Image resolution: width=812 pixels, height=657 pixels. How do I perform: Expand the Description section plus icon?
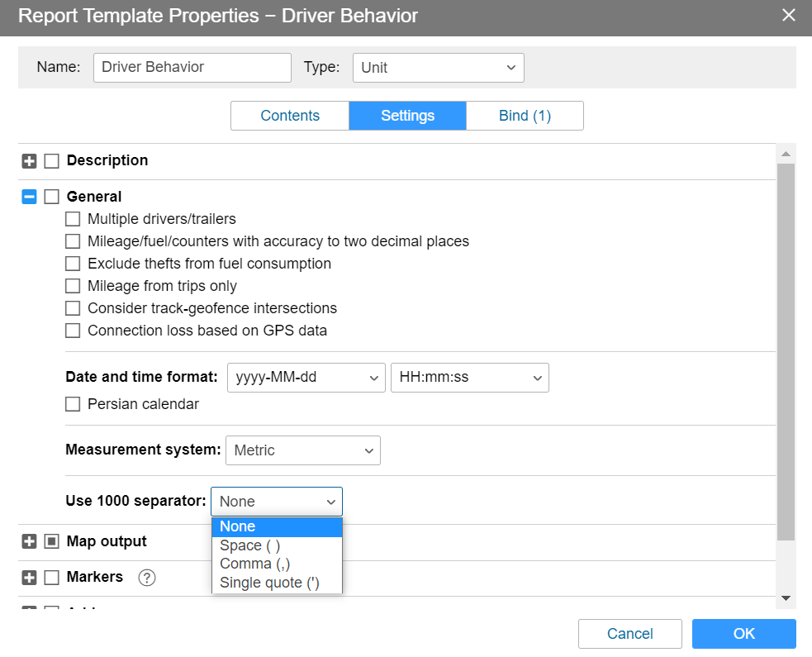(x=29, y=161)
